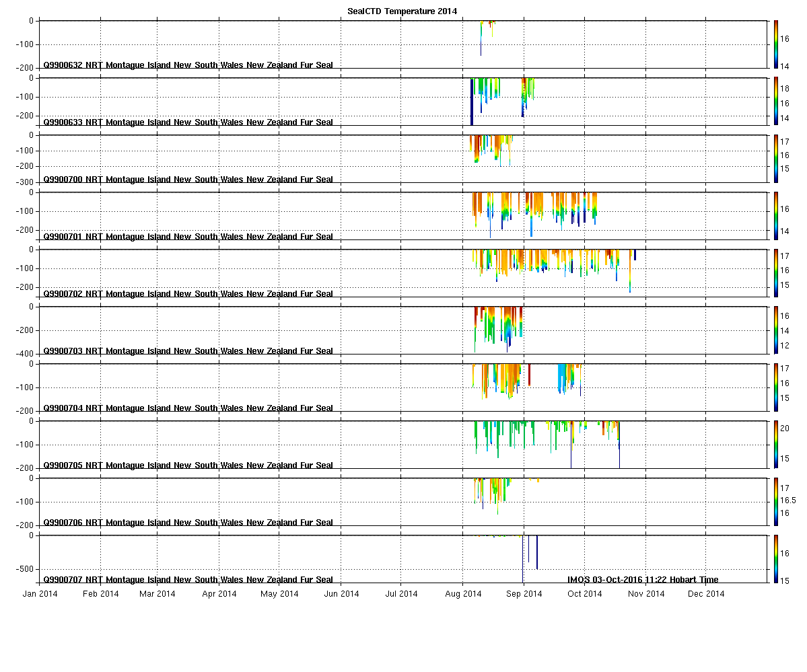This screenshot has width=807, height=672.
Task: Click the 'Apr 2014' x-axis label
Action: tap(219, 593)
